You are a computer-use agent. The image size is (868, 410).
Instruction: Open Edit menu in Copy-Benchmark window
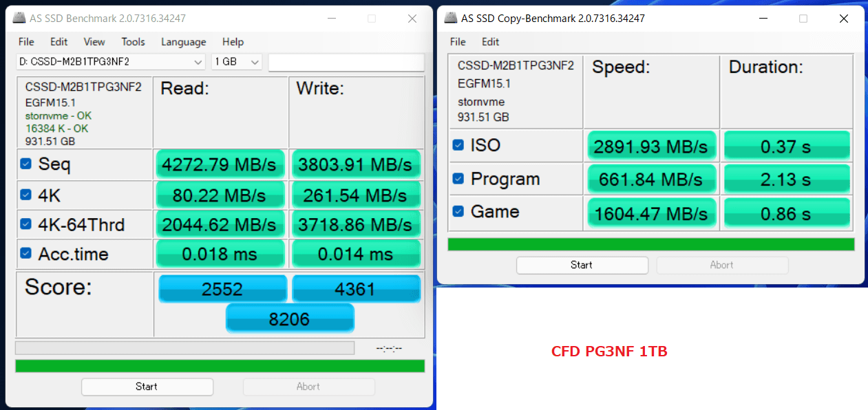pyautogui.click(x=491, y=42)
